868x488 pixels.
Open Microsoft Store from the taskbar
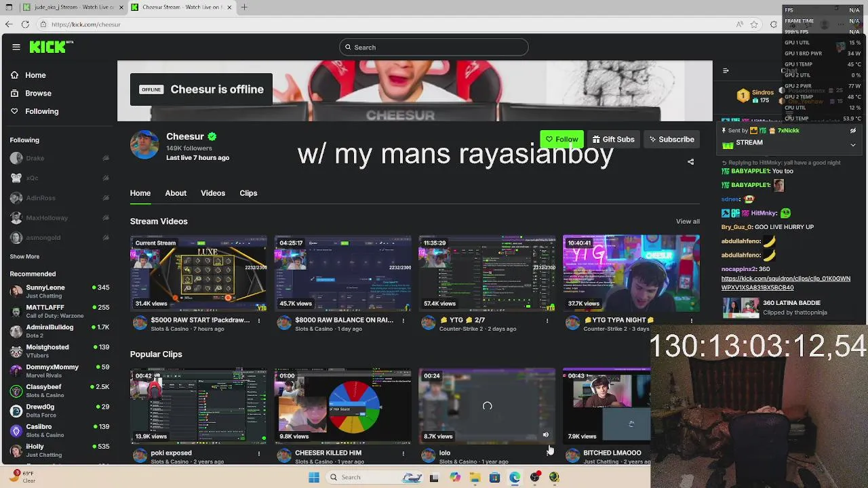[x=494, y=477]
